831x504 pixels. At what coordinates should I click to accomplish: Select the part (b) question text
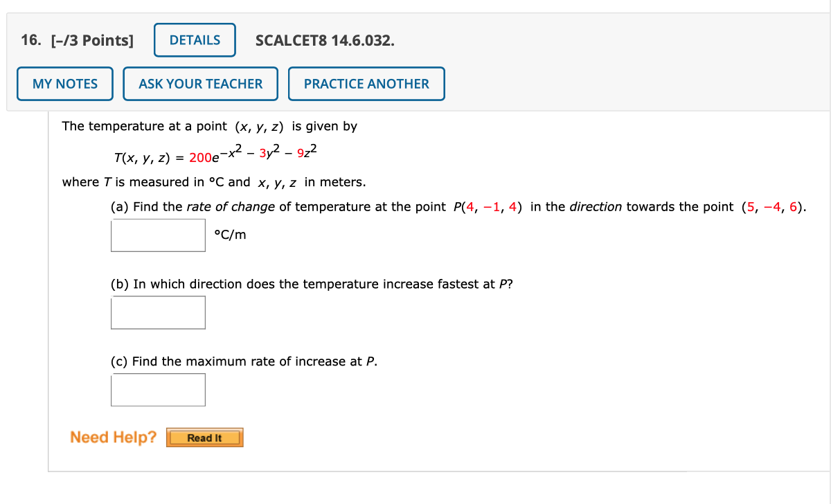tap(312, 284)
